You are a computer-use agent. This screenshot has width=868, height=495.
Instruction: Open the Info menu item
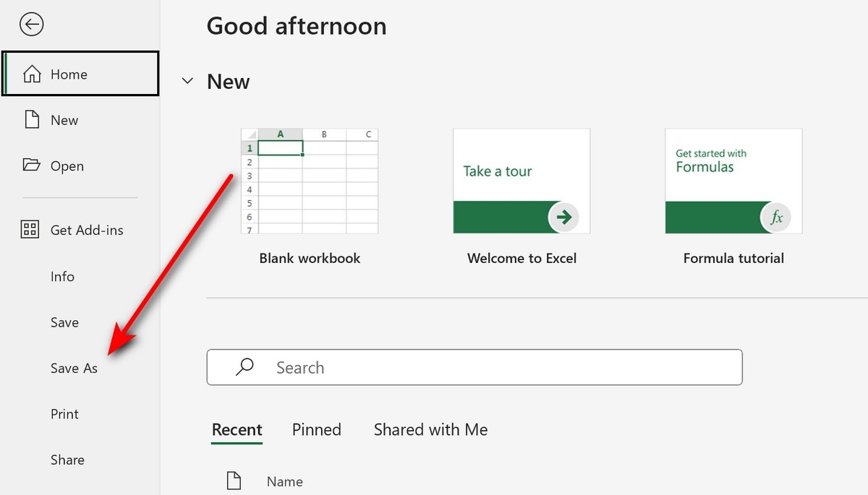point(62,277)
